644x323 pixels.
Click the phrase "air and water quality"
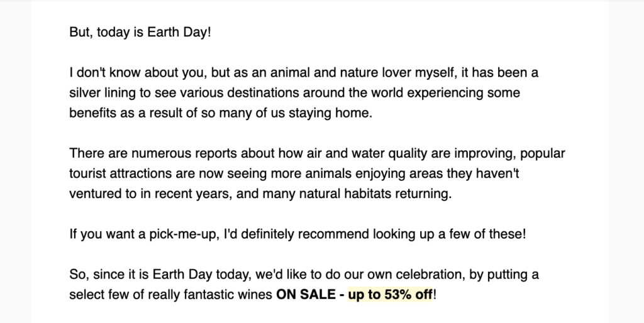(x=367, y=153)
